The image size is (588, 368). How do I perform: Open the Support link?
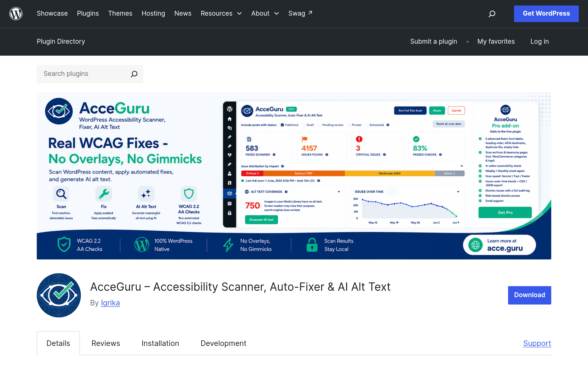coord(537,343)
